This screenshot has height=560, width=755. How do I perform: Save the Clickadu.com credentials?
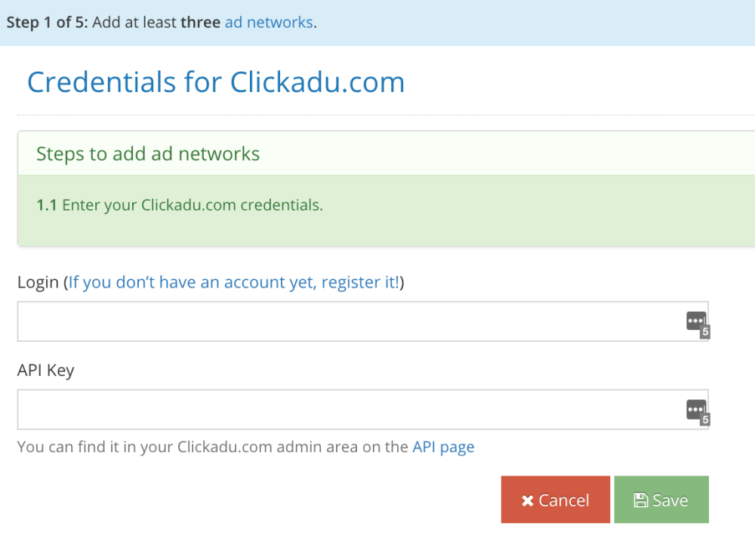661,500
